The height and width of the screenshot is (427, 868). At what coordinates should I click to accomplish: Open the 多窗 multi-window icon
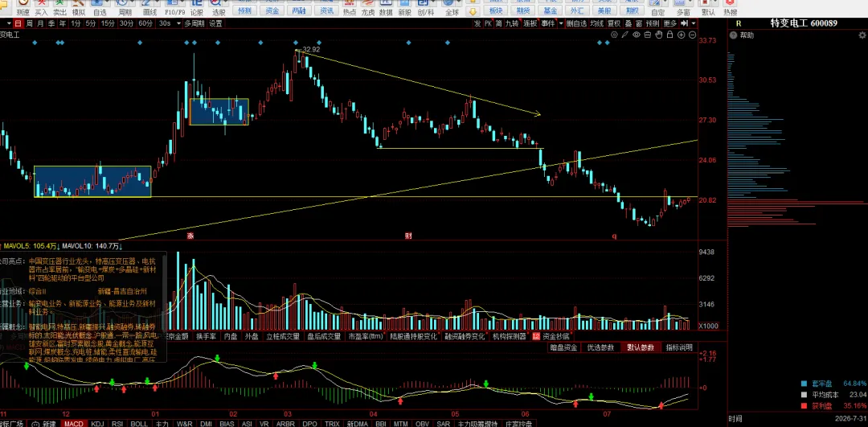click(x=683, y=7)
